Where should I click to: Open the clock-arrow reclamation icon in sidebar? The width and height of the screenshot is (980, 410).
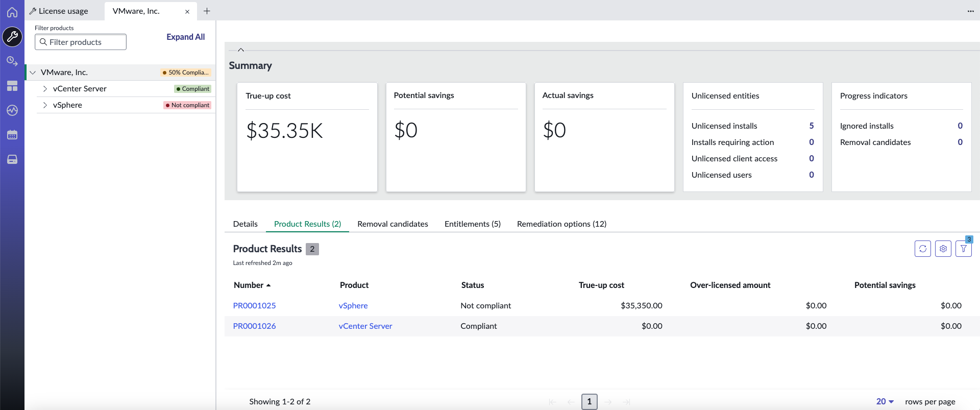(12, 61)
